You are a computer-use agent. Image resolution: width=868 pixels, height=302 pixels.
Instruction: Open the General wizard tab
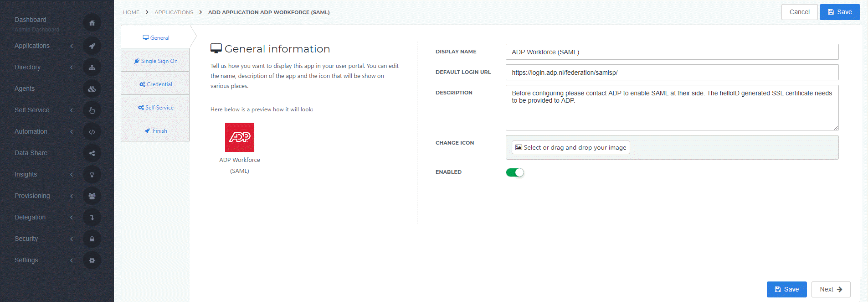pyautogui.click(x=155, y=37)
